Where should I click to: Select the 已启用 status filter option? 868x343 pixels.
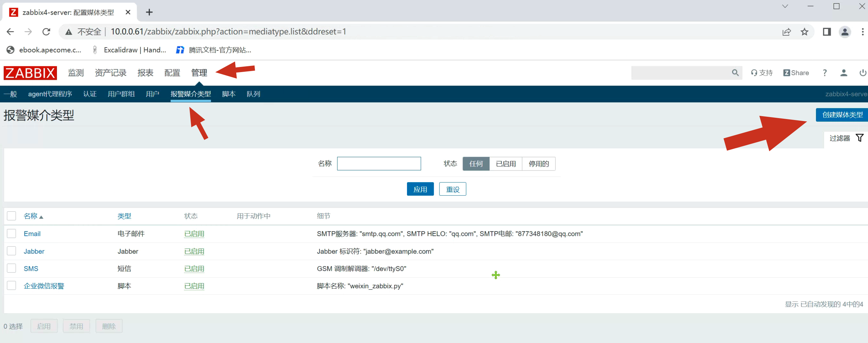(505, 164)
